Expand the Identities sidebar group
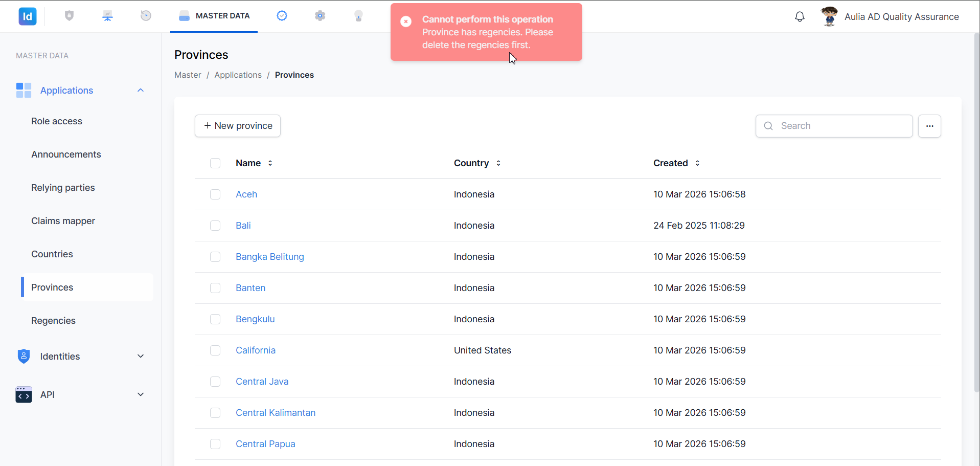 click(141, 356)
